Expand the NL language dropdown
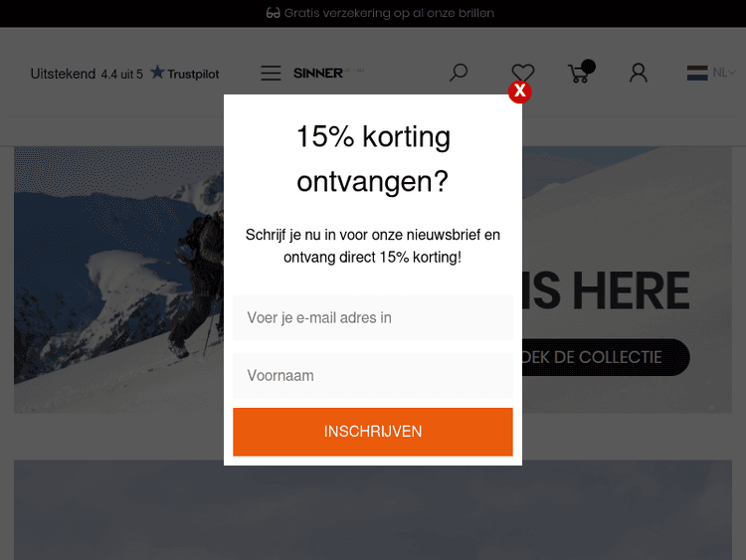Viewport: 746px width, 560px height. click(x=724, y=73)
